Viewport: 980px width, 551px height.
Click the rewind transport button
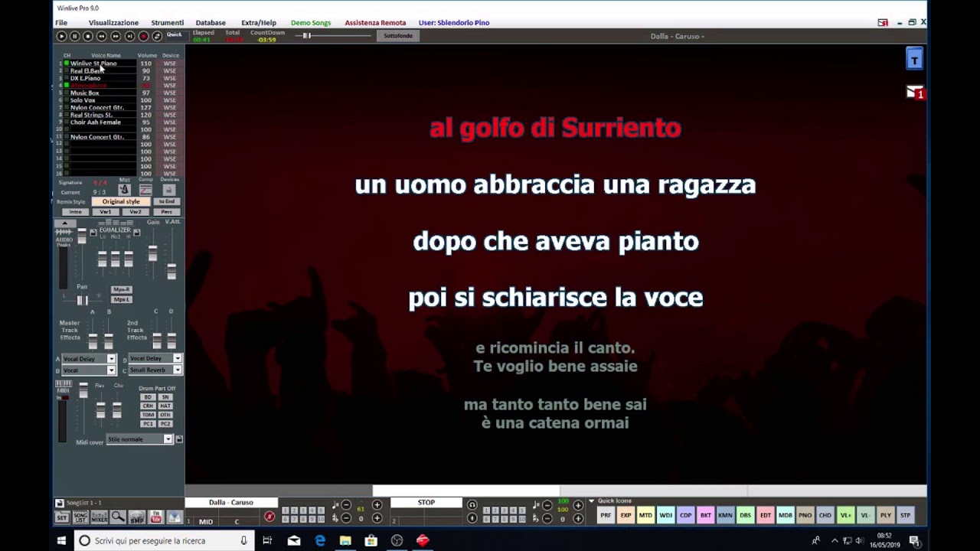[x=102, y=36]
